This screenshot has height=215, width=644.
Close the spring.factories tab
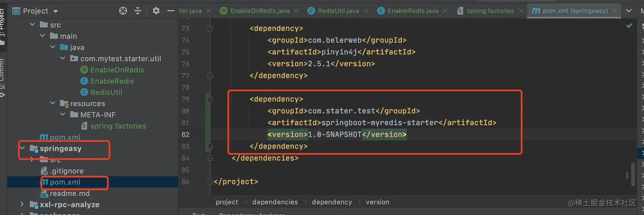pyautogui.click(x=521, y=11)
